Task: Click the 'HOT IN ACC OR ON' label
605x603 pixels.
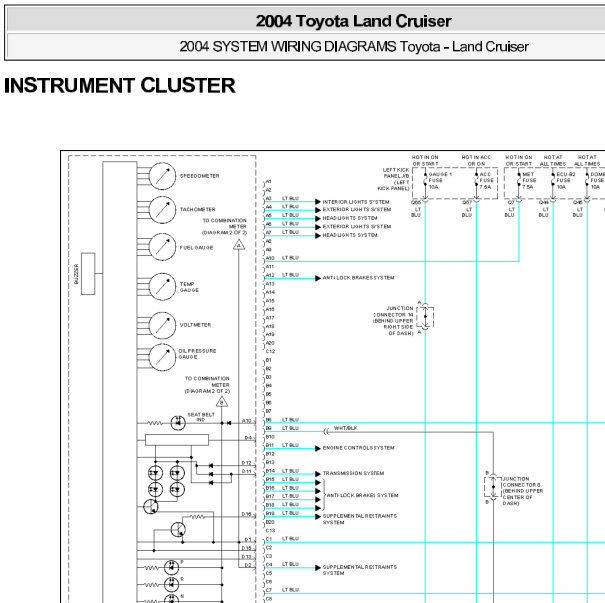Action: (476, 160)
